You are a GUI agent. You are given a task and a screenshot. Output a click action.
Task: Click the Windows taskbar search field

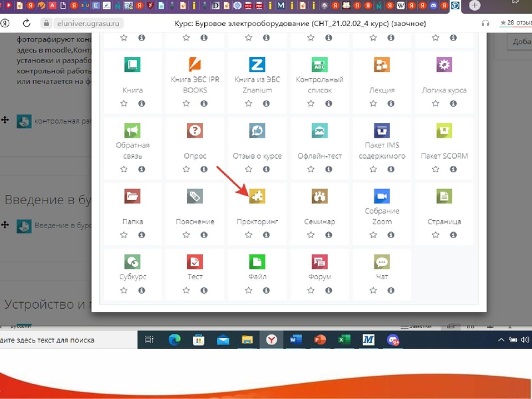click(66, 340)
